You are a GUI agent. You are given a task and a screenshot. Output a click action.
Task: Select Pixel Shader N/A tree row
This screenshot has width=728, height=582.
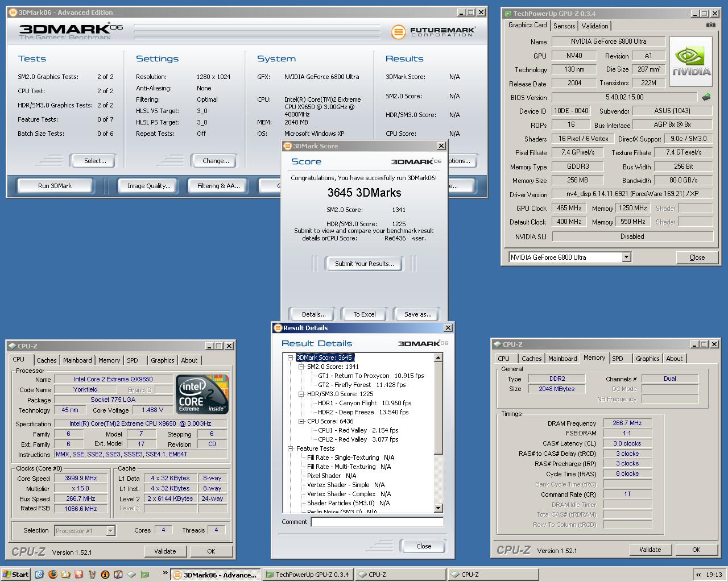click(332, 476)
